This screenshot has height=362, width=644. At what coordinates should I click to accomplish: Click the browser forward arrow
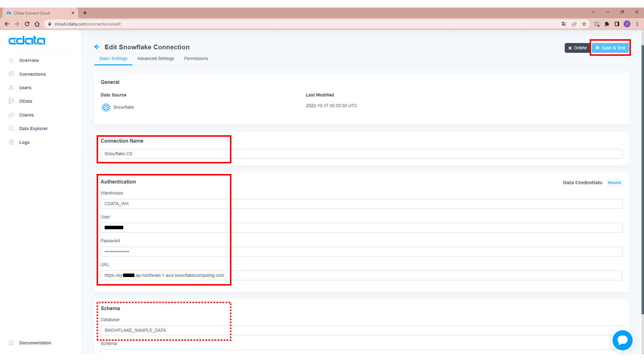coord(17,24)
